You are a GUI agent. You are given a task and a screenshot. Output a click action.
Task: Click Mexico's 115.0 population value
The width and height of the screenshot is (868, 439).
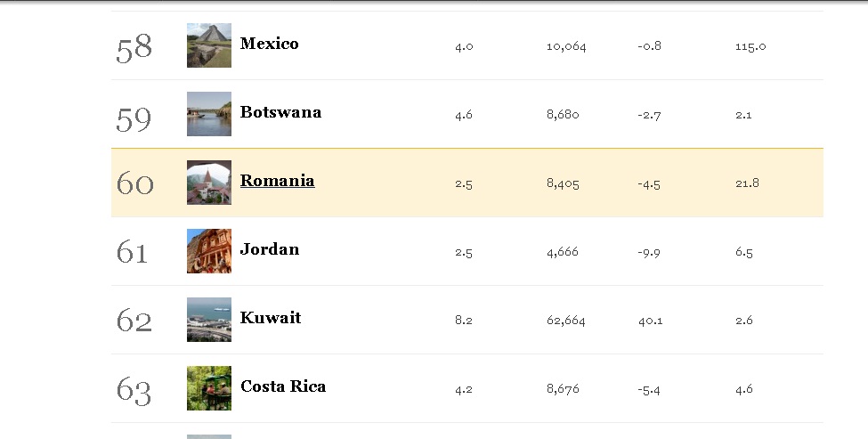click(750, 46)
